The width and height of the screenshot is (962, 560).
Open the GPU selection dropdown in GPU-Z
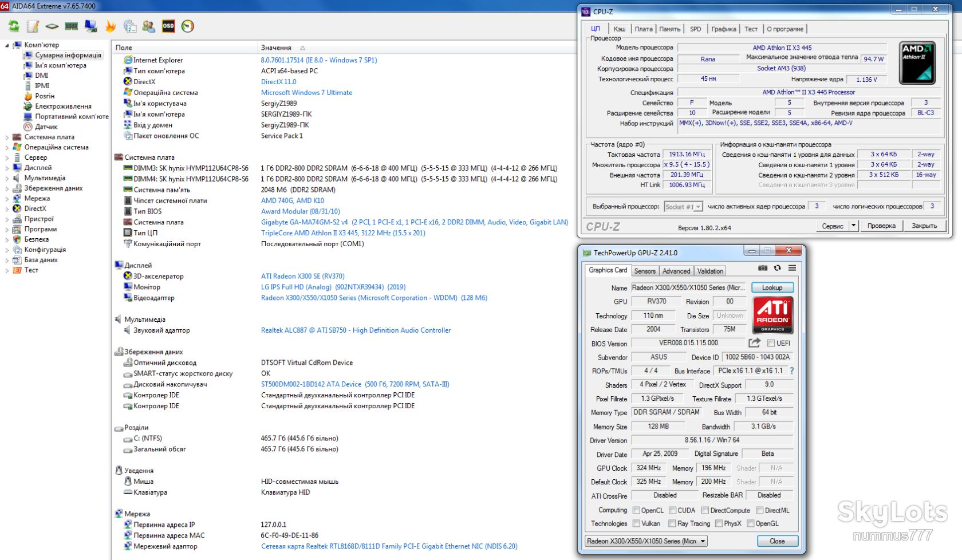[x=646, y=541]
